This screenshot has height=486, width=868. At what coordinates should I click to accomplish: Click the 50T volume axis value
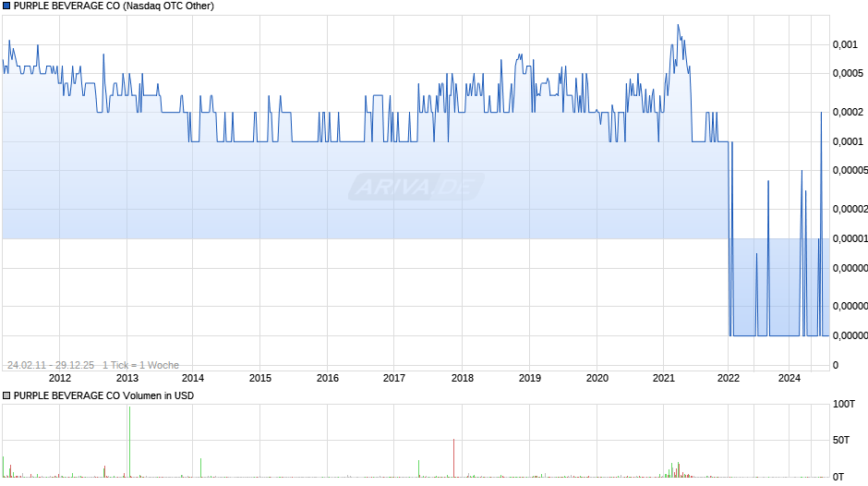[x=841, y=440]
